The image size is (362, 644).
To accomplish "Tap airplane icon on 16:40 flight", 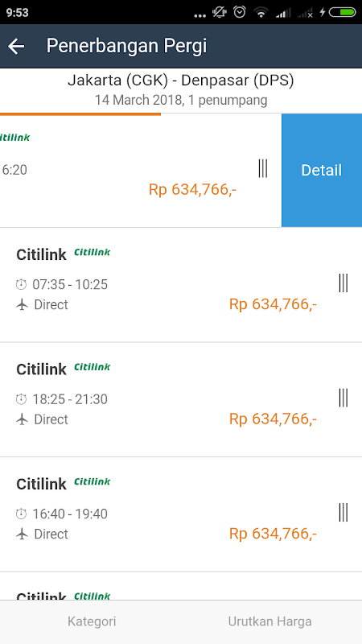I will coord(22,534).
